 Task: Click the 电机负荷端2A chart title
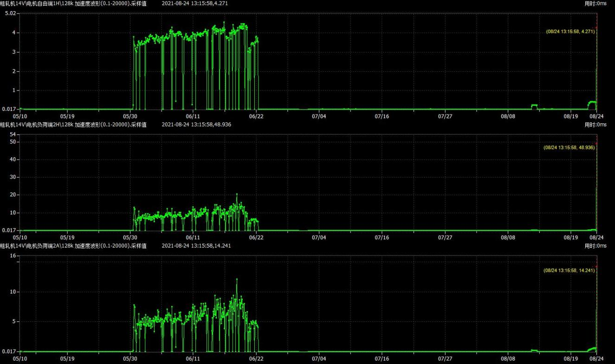click(x=73, y=246)
